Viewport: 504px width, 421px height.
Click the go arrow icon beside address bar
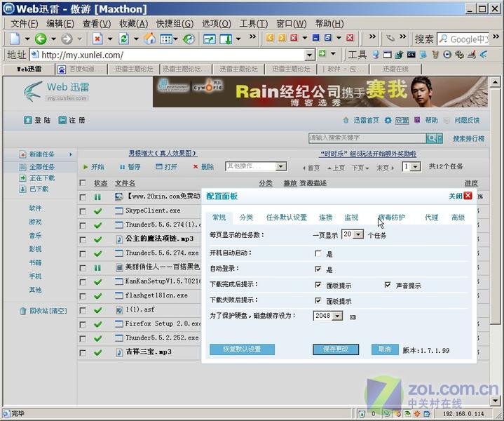tap(322, 53)
